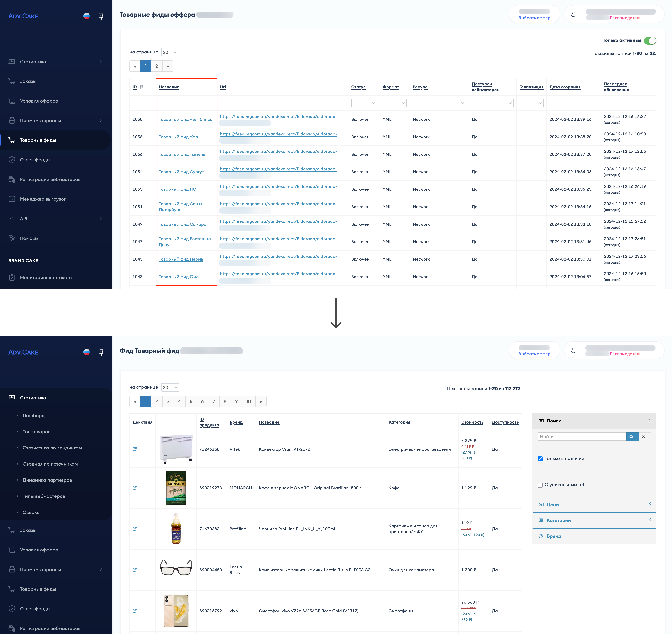
Task: Click the pin icon on the feeds list page
Action: [x=101, y=16]
